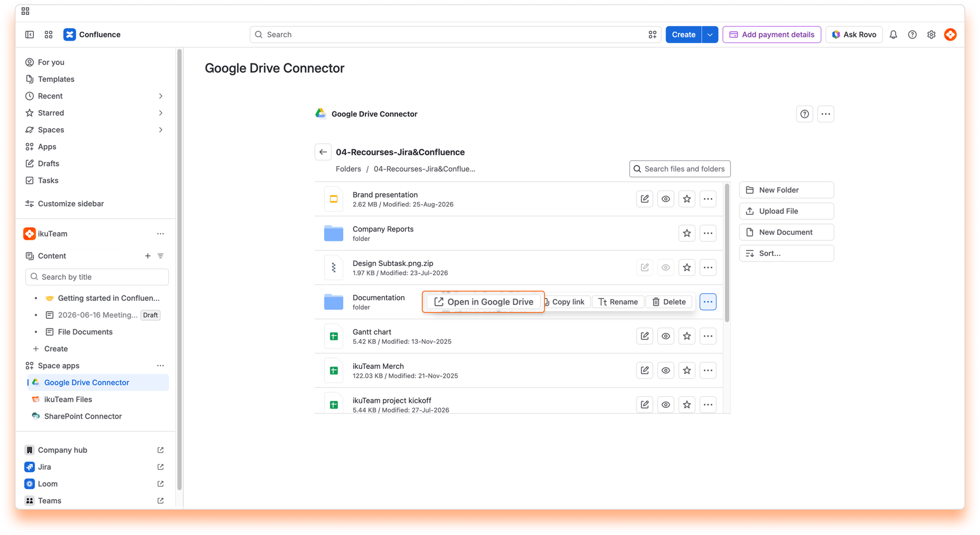
Task: Expand the Spaces section chevron
Action: coord(161,130)
